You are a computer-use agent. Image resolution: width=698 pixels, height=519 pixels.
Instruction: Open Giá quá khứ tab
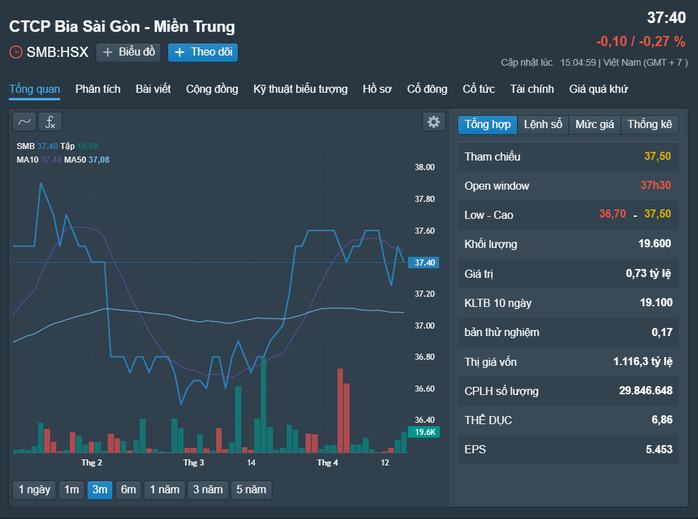click(598, 89)
